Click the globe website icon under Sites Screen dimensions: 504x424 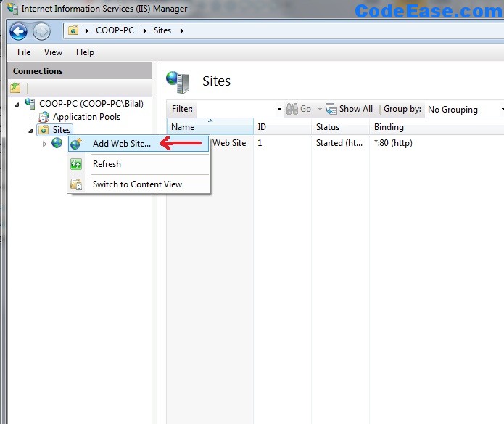click(57, 143)
